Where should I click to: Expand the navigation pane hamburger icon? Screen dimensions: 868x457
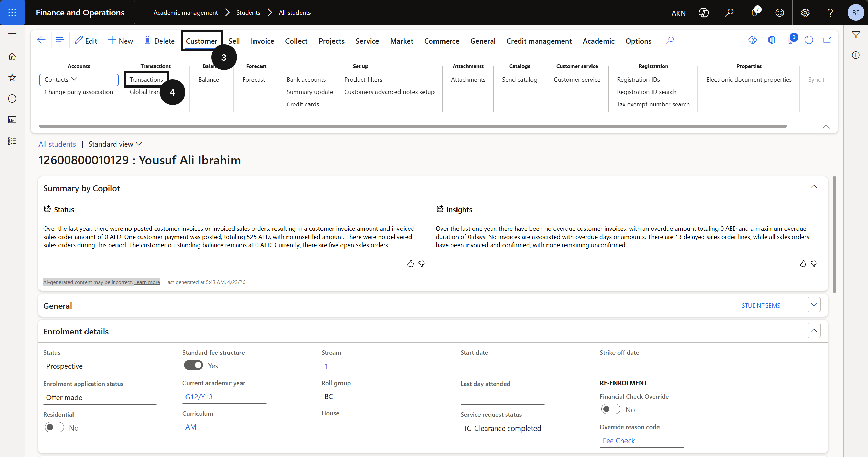pos(12,35)
